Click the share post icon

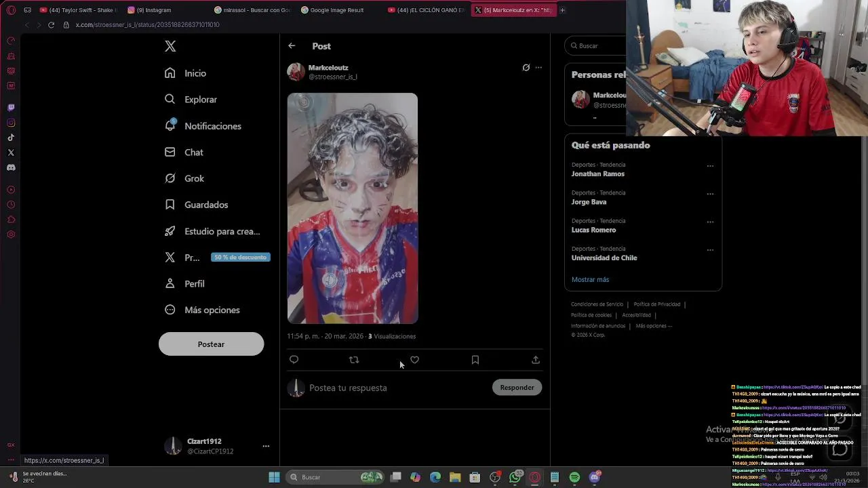(x=536, y=360)
